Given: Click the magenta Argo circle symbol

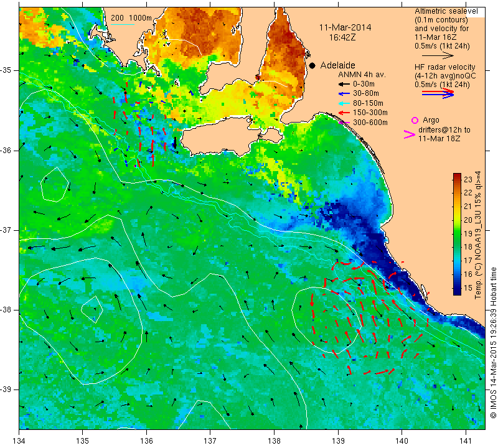Looking at the screenshot, I should tap(415, 120).
